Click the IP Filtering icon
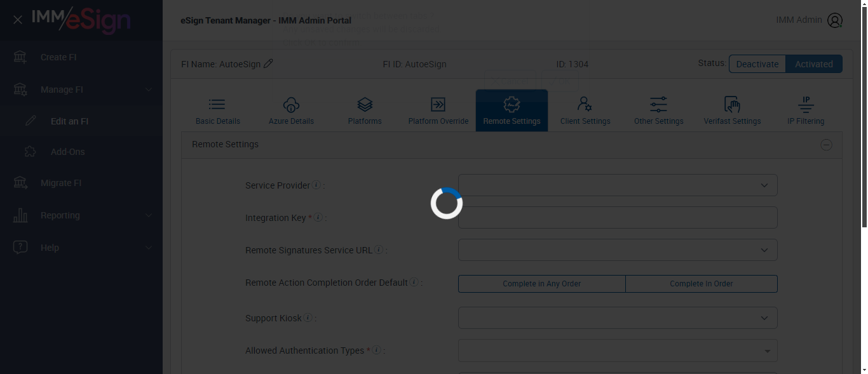This screenshot has width=868, height=374. pos(806,104)
